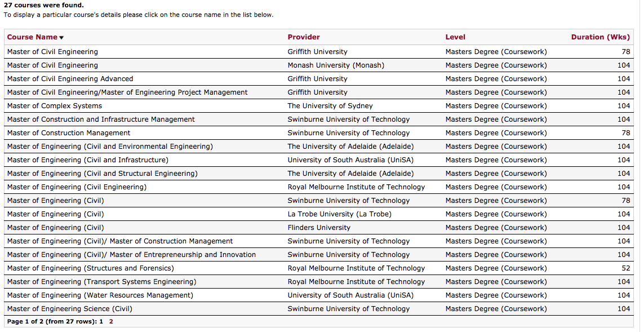Click The University of Adelaide in Civil and Structural row
The height and width of the screenshot is (332, 644).
point(351,174)
